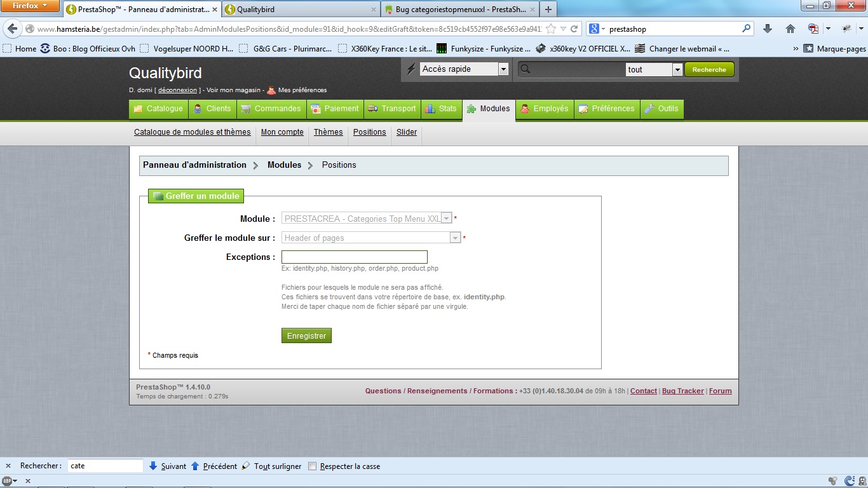The image size is (868, 488).
Task: Click the déconnexion link
Action: pyautogui.click(x=177, y=90)
